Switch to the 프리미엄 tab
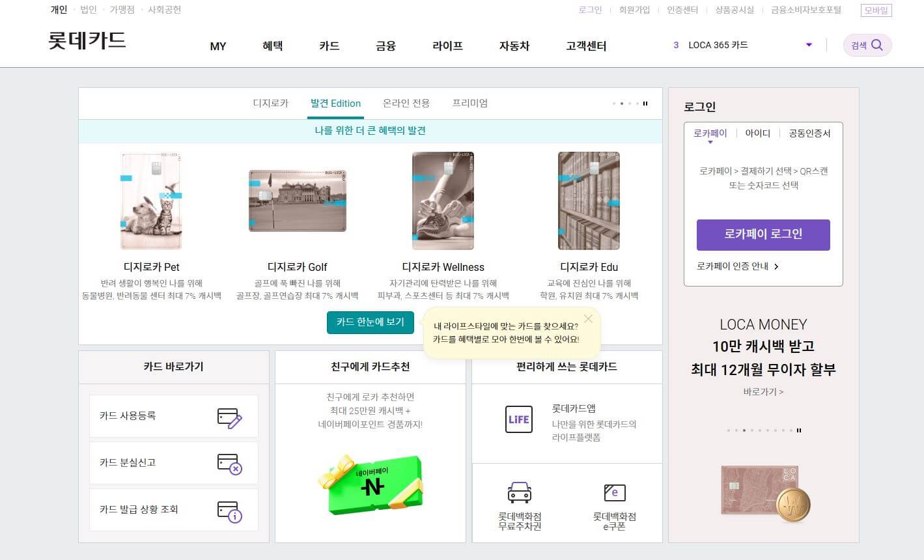 (470, 103)
